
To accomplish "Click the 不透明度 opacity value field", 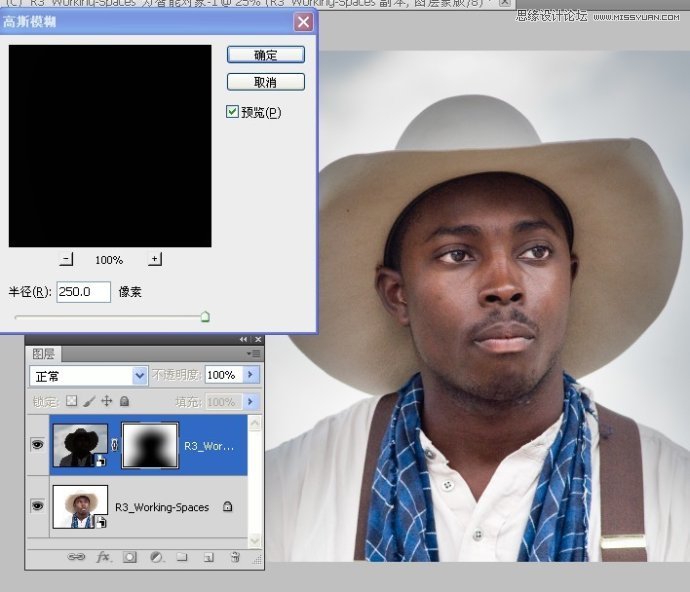I will tap(223, 375).
